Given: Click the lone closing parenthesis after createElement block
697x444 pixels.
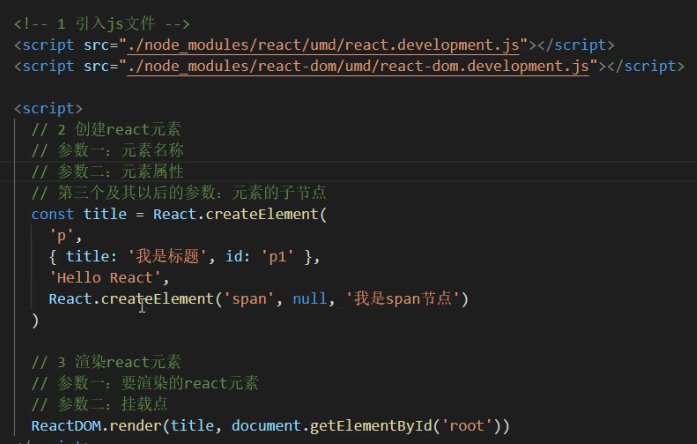Looking at the screenshot, I should coord(35,321).
